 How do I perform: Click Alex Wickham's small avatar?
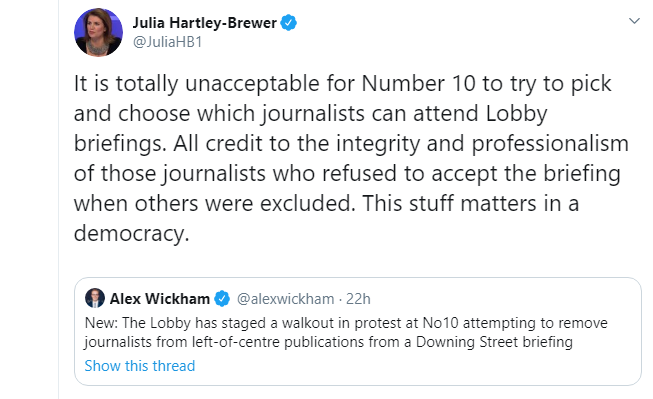95,298
